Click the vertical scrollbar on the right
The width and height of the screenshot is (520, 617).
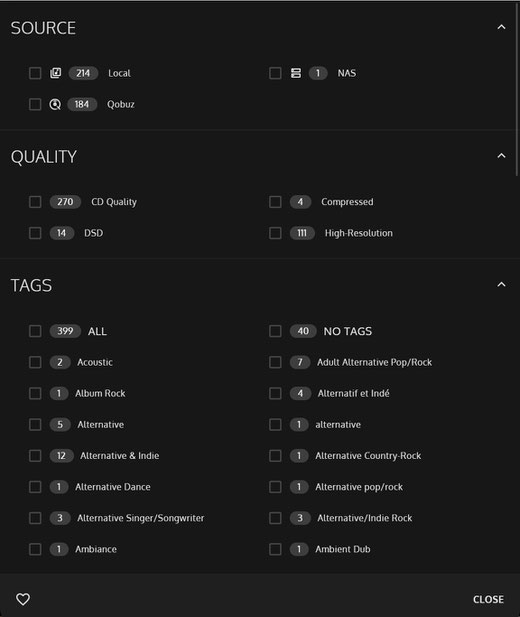(x=517, y=90)
